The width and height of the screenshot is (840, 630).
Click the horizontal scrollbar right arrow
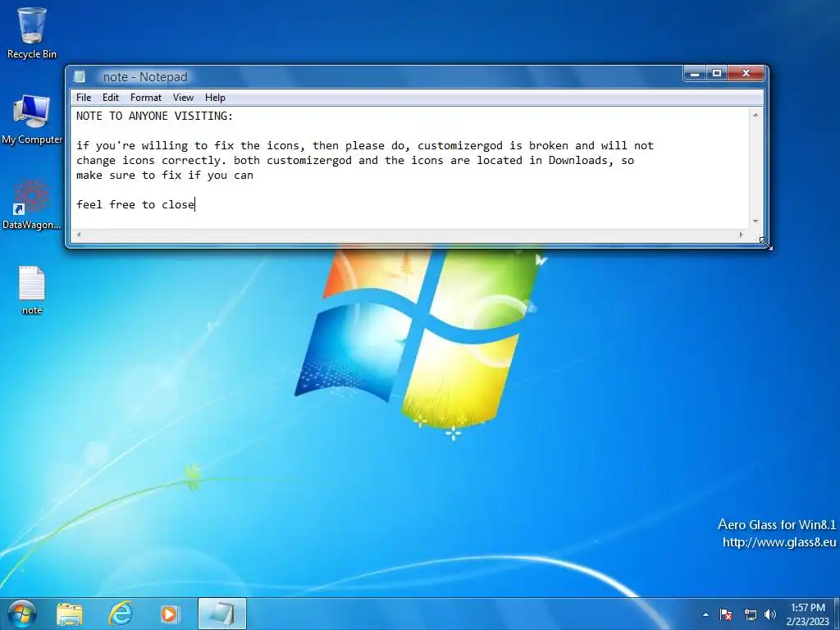click(x=741, y=235)
